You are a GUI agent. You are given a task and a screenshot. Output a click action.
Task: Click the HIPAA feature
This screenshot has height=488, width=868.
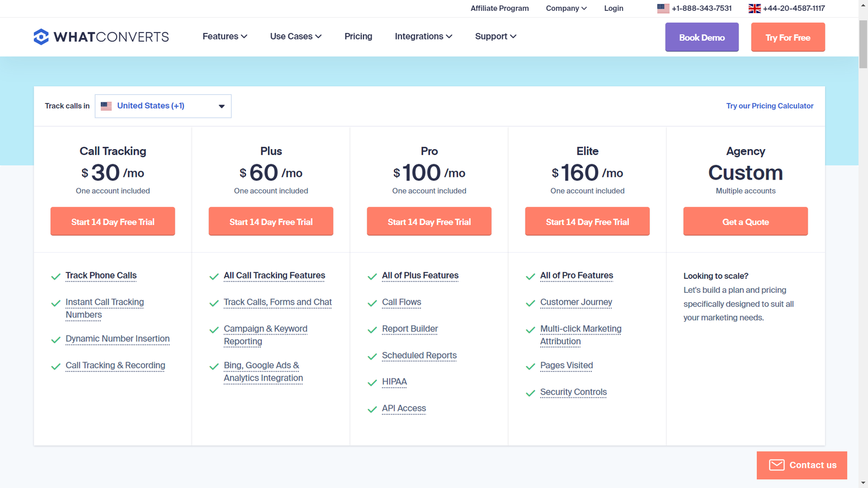coord(394,382)
